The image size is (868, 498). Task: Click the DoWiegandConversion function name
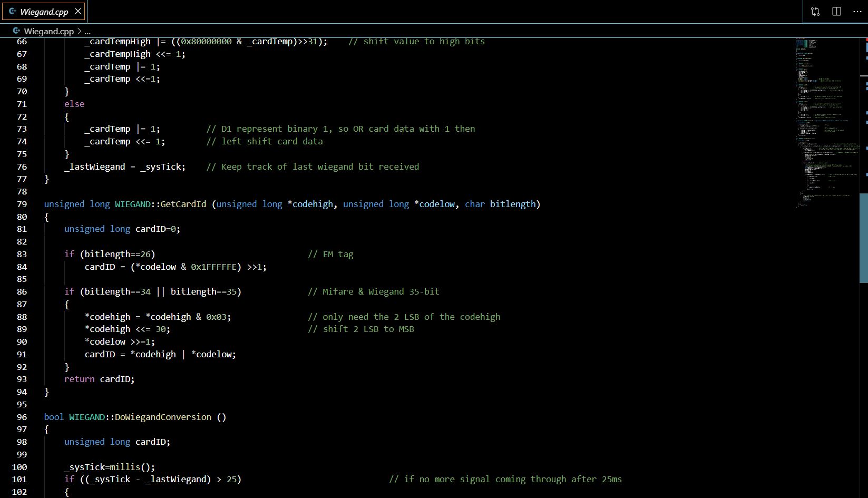(163, 417)
